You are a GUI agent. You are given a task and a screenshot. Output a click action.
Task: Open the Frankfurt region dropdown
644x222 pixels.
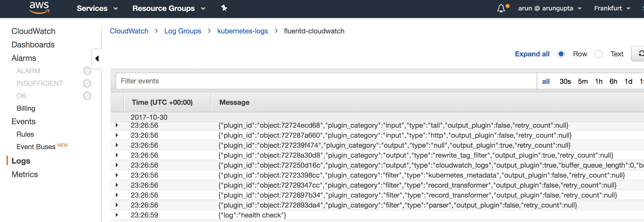coord(612,8)
